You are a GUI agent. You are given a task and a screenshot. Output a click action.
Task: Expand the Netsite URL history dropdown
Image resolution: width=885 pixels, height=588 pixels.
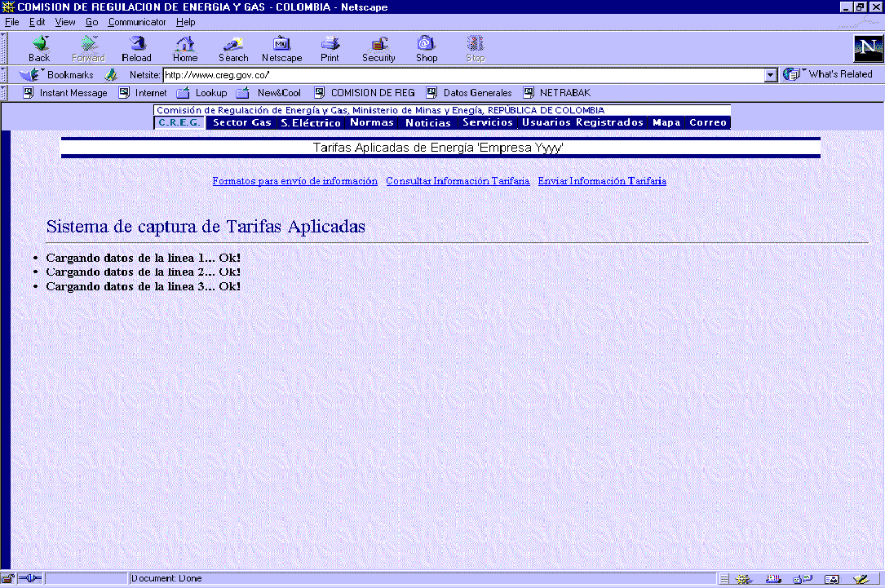(771, 75)
